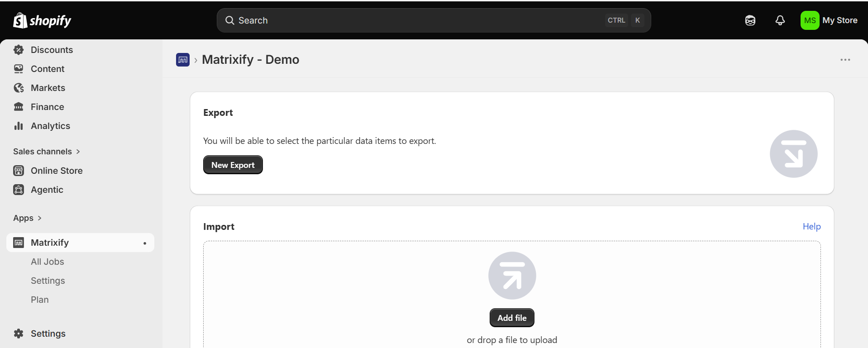
Task: Click the CTRL shortcut badge in search
Action: click(616, 20)
